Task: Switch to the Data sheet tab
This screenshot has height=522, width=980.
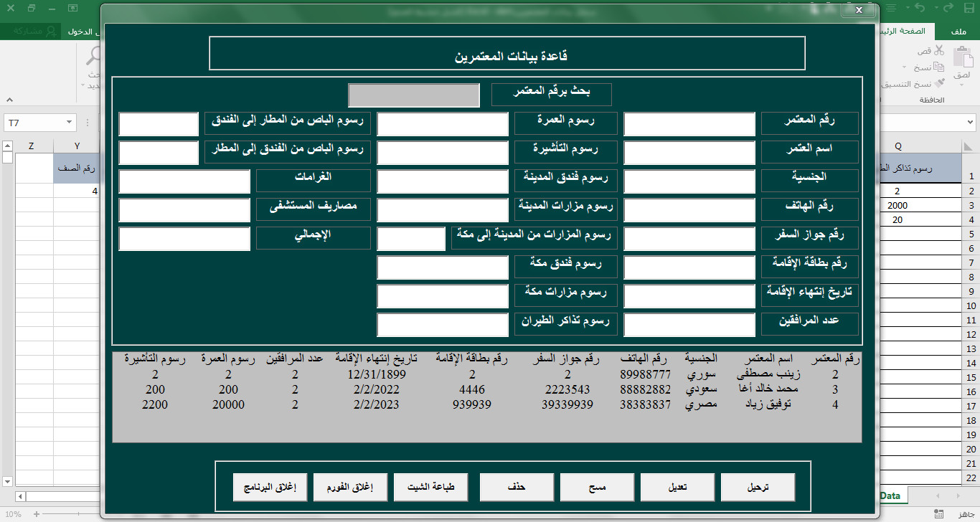Action: 891,495
